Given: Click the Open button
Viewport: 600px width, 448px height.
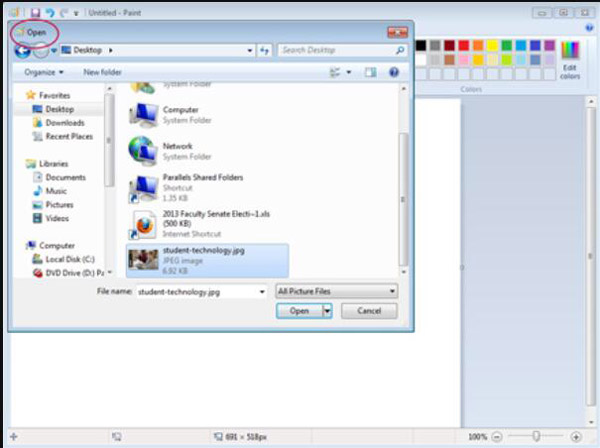Looking at the screenshot, I should (x=300, y=311).
